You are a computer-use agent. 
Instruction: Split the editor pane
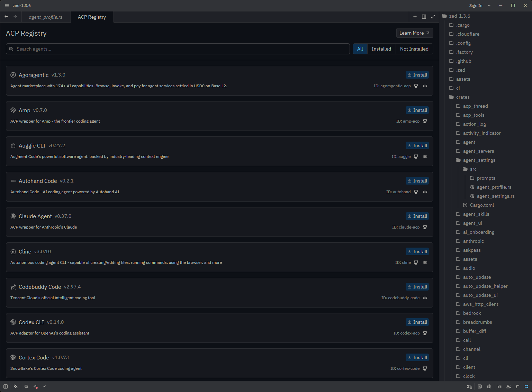424,17
